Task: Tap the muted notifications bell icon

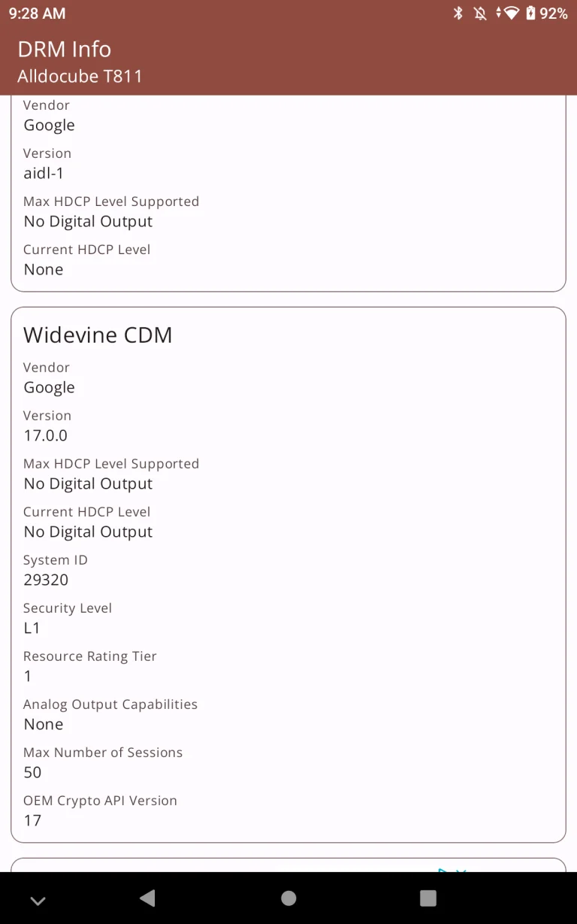Action: (x=480, y=14)
